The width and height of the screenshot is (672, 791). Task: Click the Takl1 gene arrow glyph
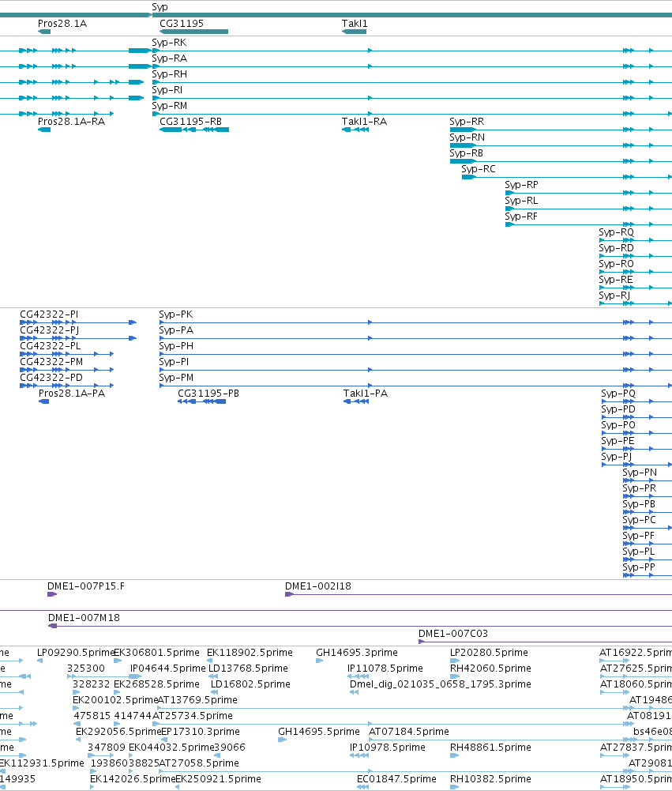355,32
